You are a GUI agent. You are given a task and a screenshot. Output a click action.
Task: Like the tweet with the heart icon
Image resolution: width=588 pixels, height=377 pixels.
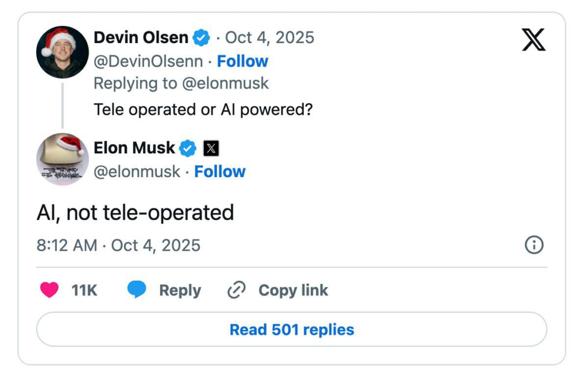49,290
